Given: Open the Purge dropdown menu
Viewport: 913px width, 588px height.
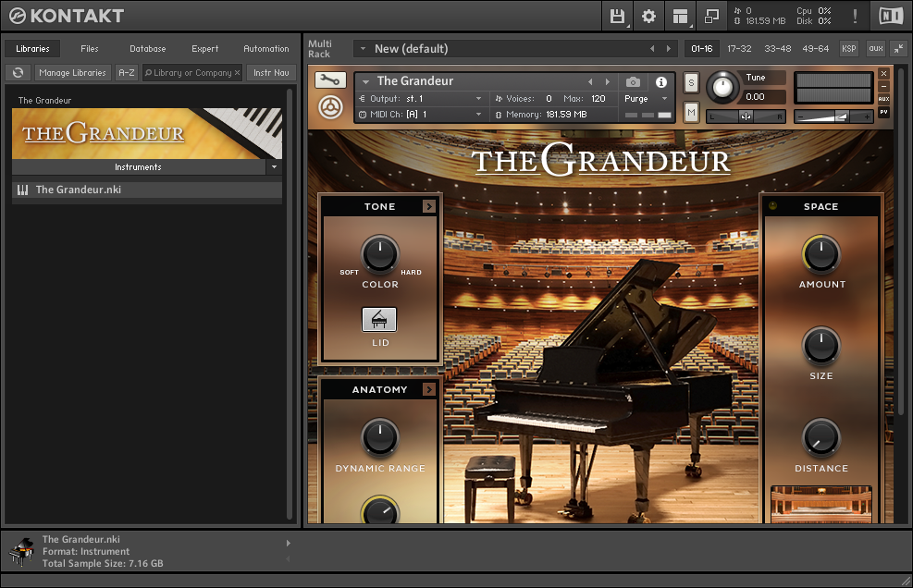Looking at the screenshot, I should pyautogui.click(x=646, y=99).
